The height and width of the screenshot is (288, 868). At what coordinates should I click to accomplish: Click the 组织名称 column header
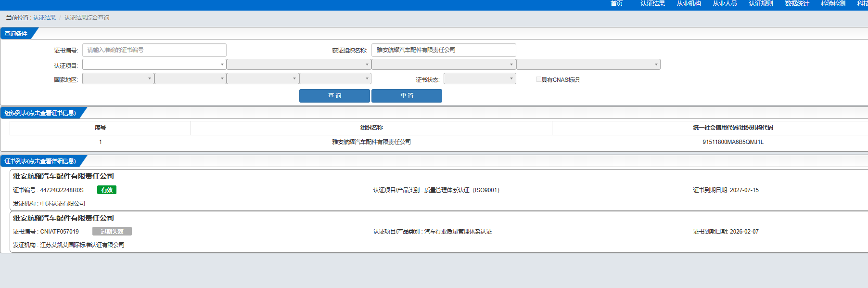pyautogui.click(x=371, y=128)
